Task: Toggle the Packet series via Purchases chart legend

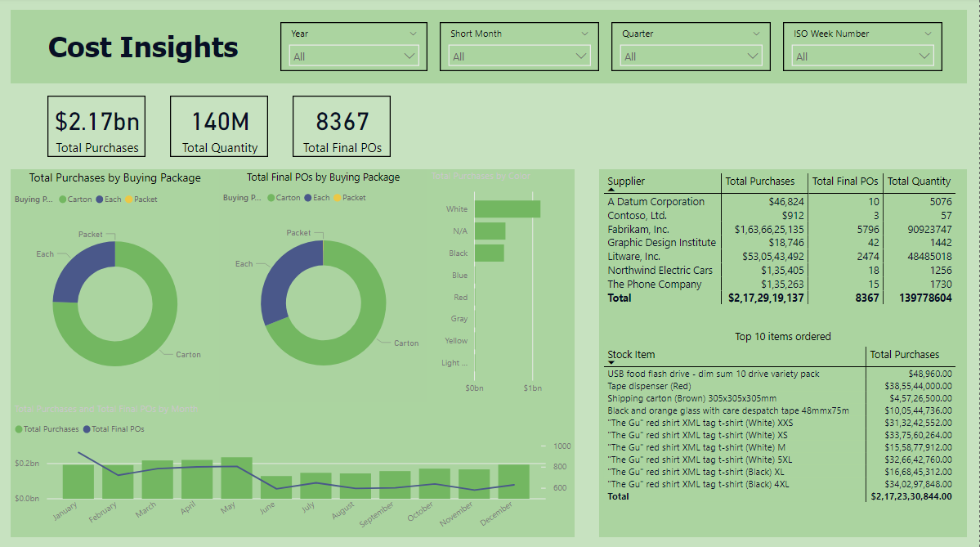Action: (x=129, y=199)
